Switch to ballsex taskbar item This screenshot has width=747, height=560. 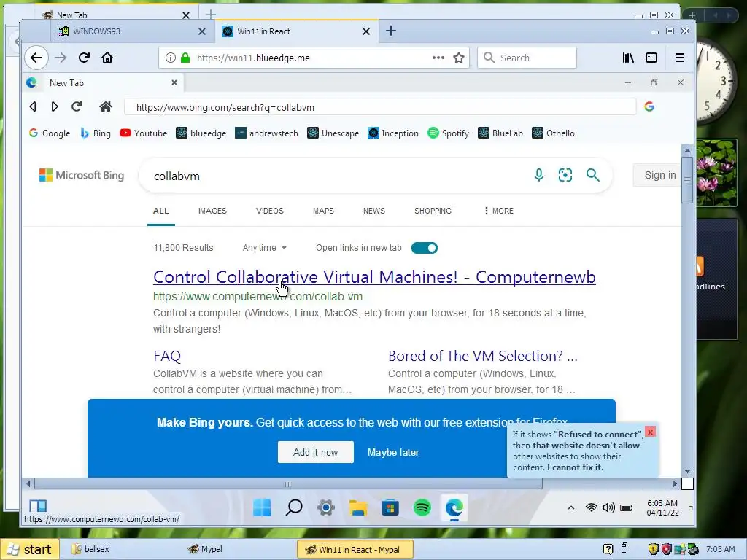click(x=90, y=549)
